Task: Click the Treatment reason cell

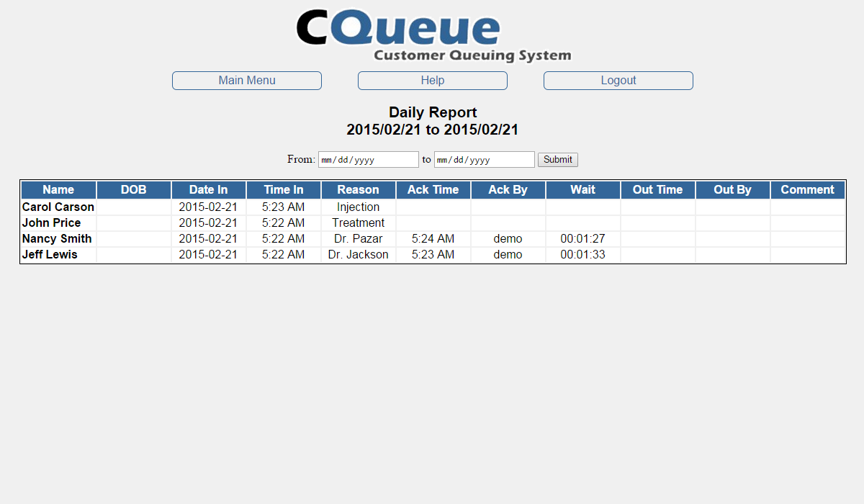Action: click(358, 223)
